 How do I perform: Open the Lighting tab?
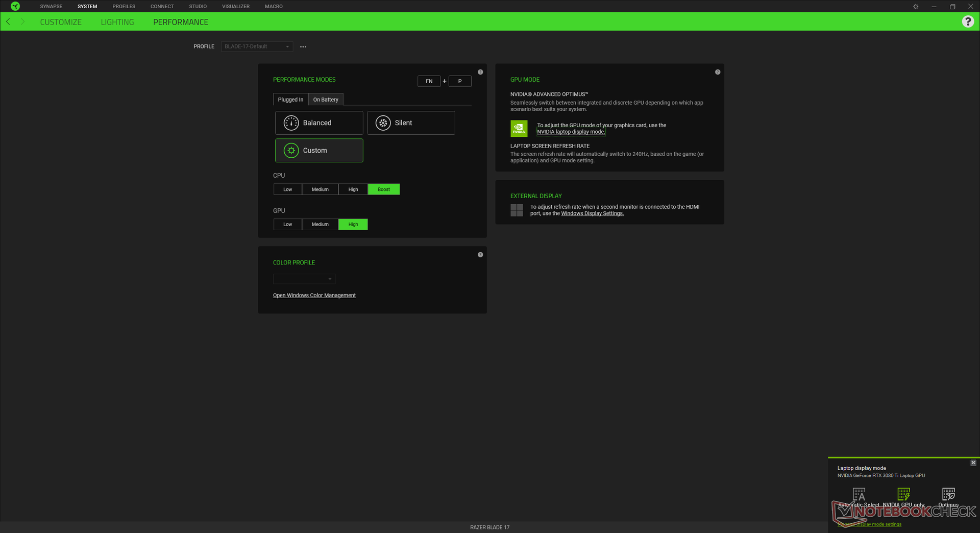click(x=117, y=22)
